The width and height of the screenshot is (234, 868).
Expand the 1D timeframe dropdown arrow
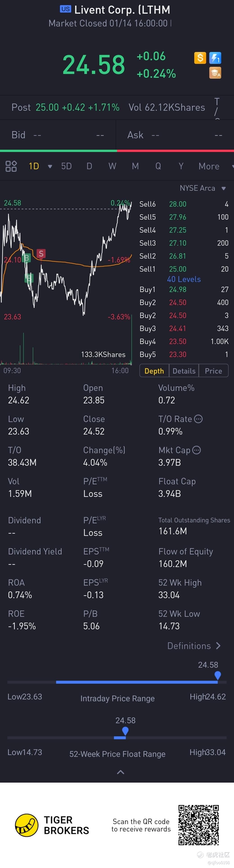50,167
